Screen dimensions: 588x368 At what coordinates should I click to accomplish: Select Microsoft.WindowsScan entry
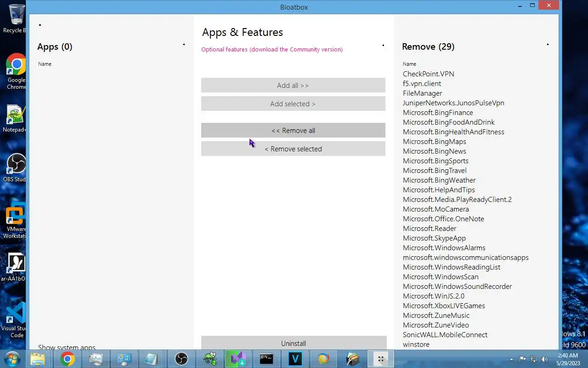[x=441, y=276]
